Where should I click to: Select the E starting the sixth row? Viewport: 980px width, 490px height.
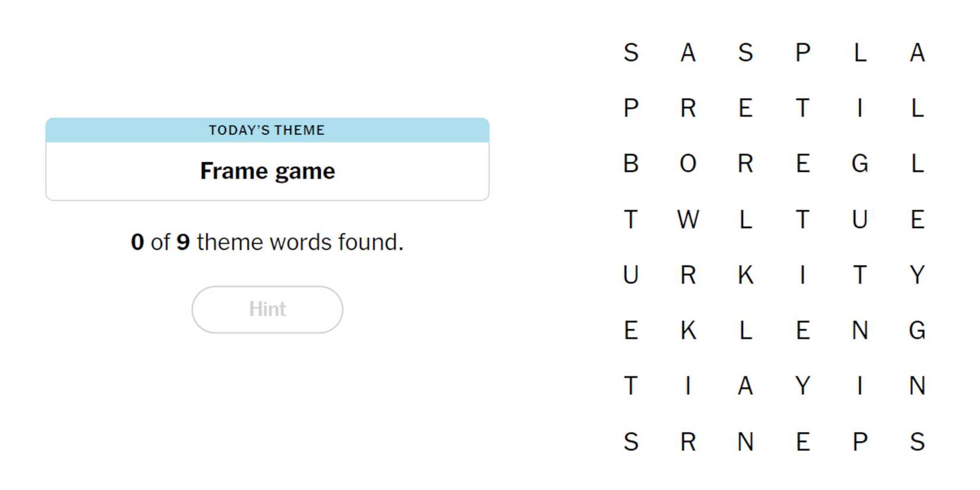[630, 330]
